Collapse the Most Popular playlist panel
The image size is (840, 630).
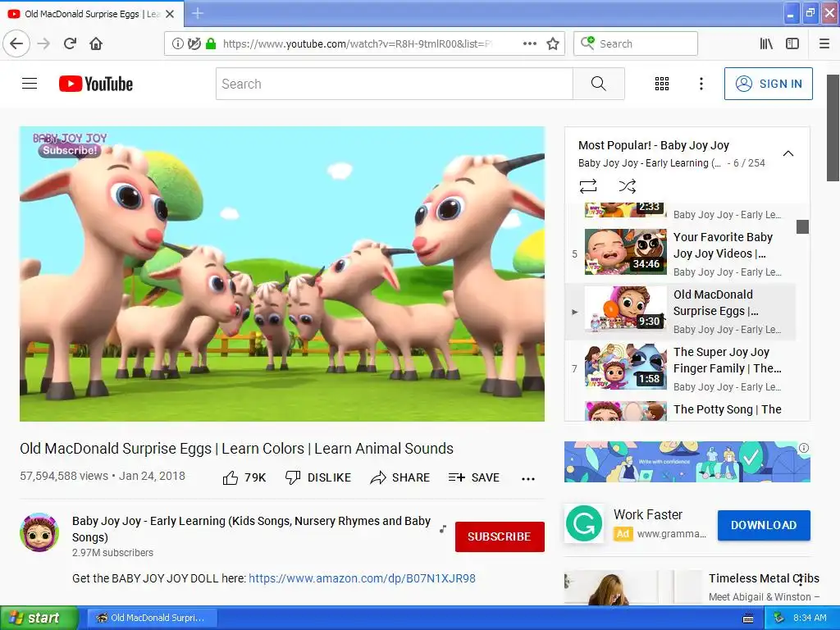coord(788,153)
